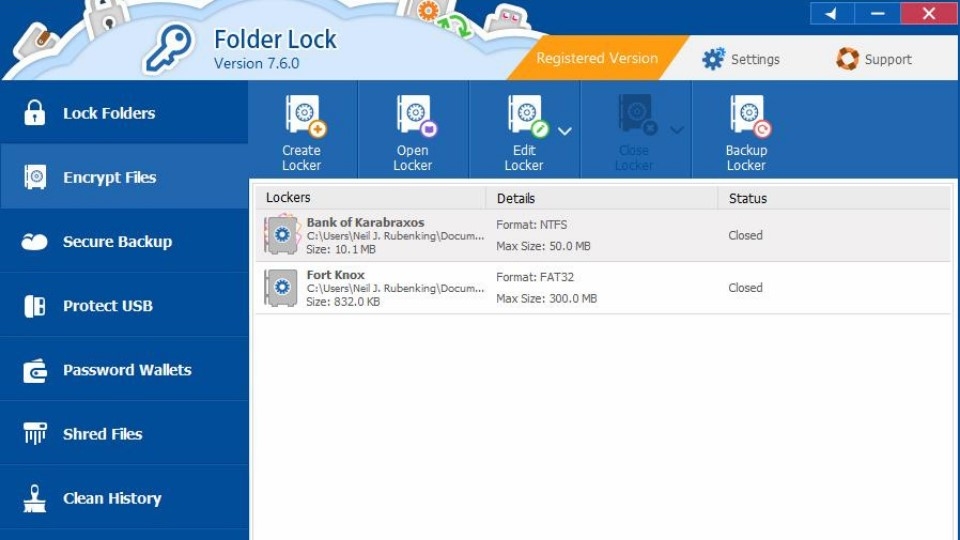The height and width of the screenshot is (540, 960).
Task: Click the Bank of Karabraxos safe icon
Action: [x=282, y=234]
